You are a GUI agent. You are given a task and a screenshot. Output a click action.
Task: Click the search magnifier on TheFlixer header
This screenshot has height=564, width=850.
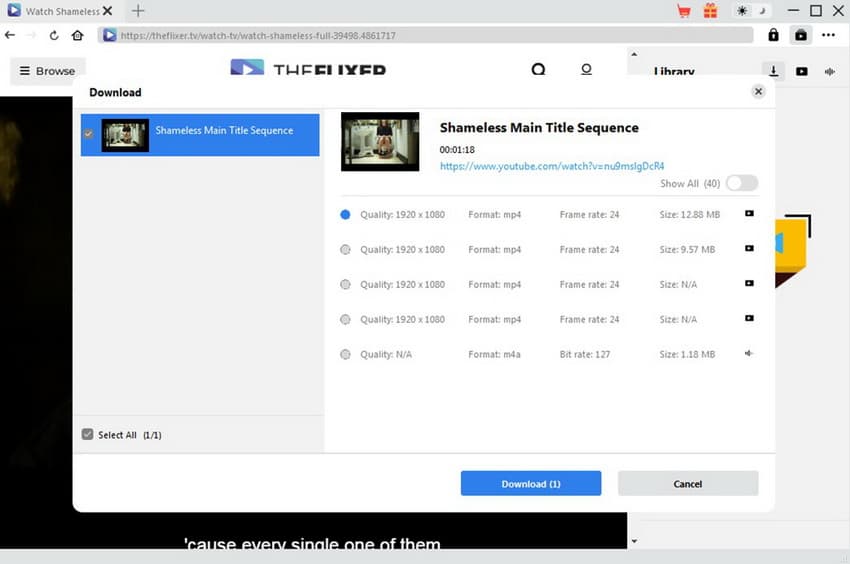[x=538, y=70]
